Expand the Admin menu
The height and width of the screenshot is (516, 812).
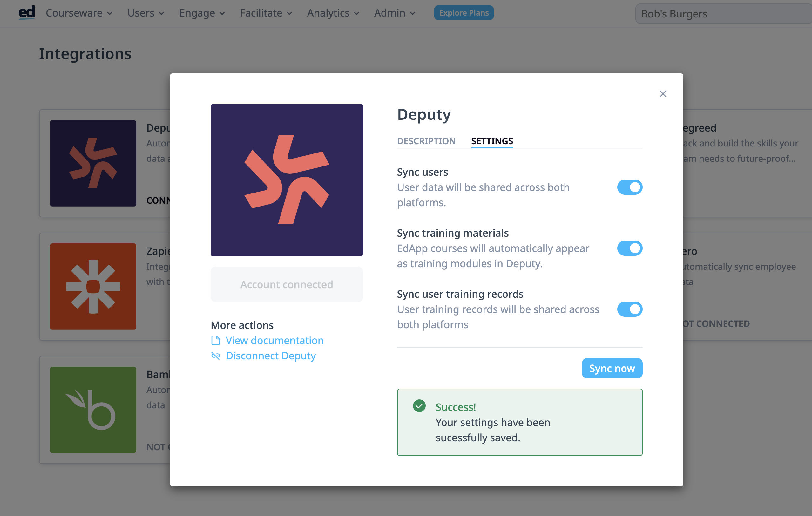click(x=395, y=13)
